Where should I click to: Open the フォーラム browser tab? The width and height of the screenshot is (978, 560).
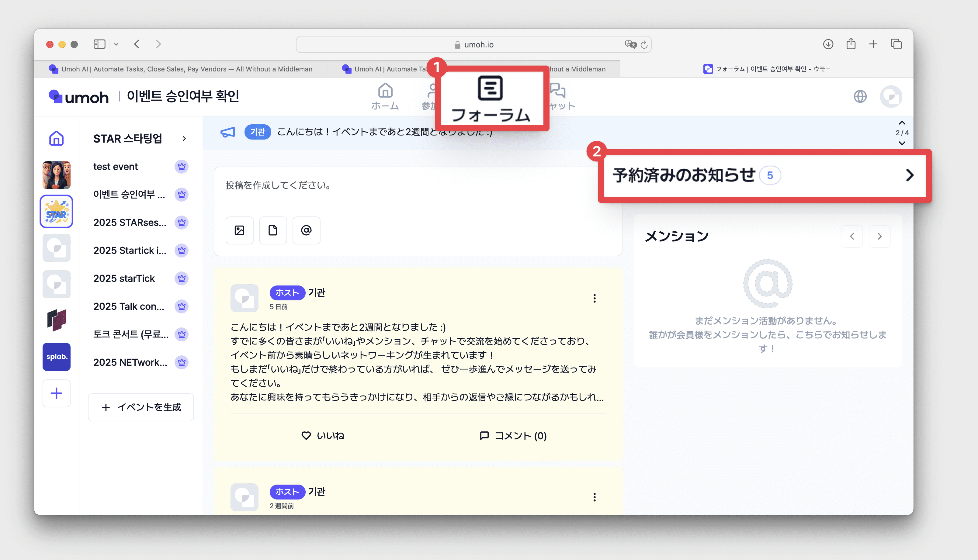(766, 69)
